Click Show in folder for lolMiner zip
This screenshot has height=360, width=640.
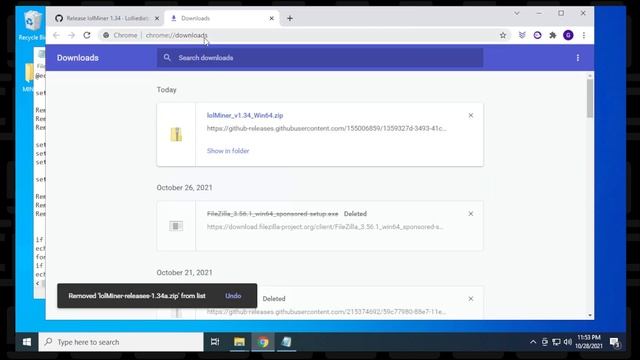coord(228,151)
